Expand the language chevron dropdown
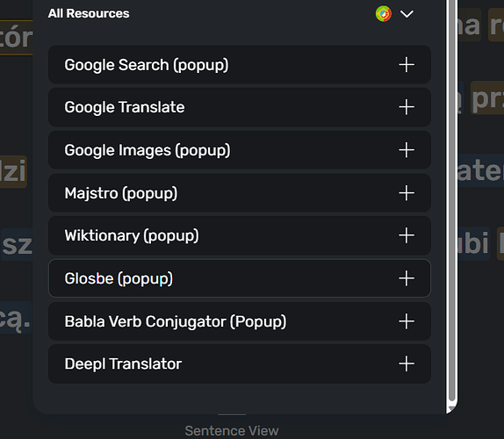 point(407,14)
